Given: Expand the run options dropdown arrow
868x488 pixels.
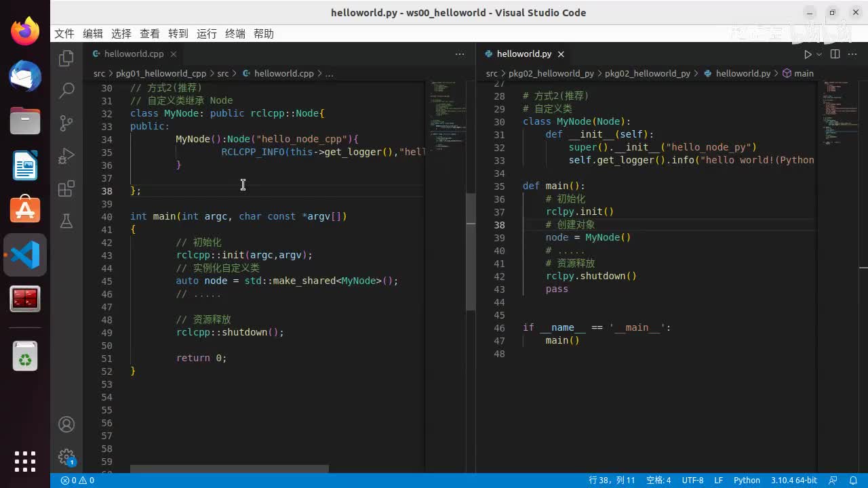Looking at the screenshot, I should tap(819, 54).
